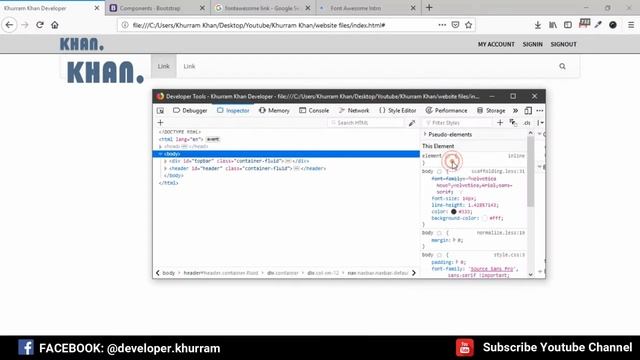Screen dimensions: 640x360
Task: Open scaffolding.less:31 source link
Action: pyautogui.click(x=498, y=171)
